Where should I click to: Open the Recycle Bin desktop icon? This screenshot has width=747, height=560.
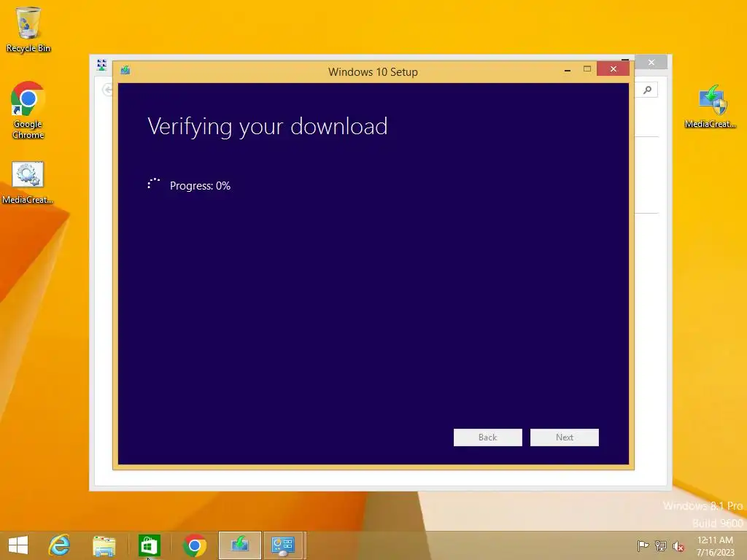tap(28, 29)
